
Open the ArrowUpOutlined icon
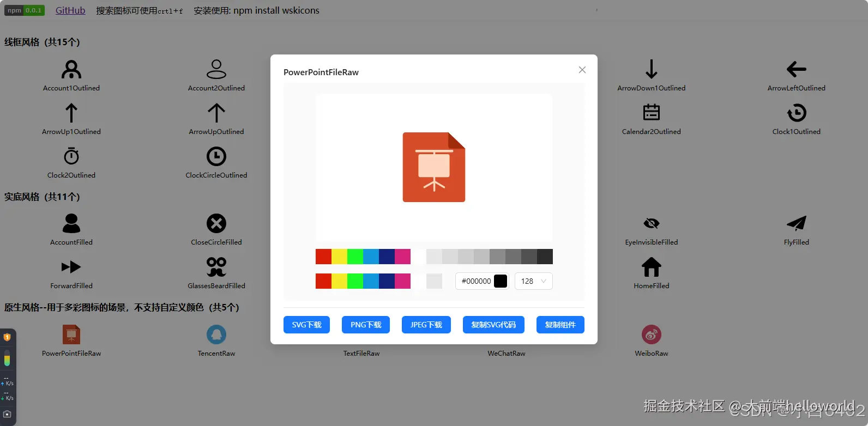tap(216, 113)
